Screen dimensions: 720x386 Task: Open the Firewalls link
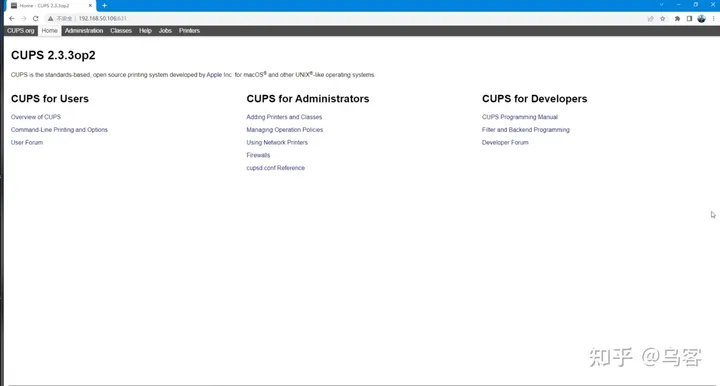click(258, 155)
